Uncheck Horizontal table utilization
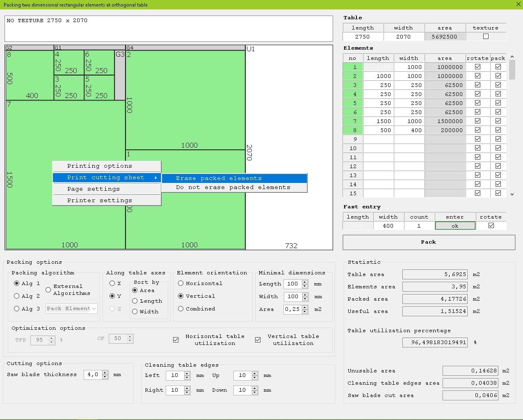The image size is (523, 420). tap(176, 340)
